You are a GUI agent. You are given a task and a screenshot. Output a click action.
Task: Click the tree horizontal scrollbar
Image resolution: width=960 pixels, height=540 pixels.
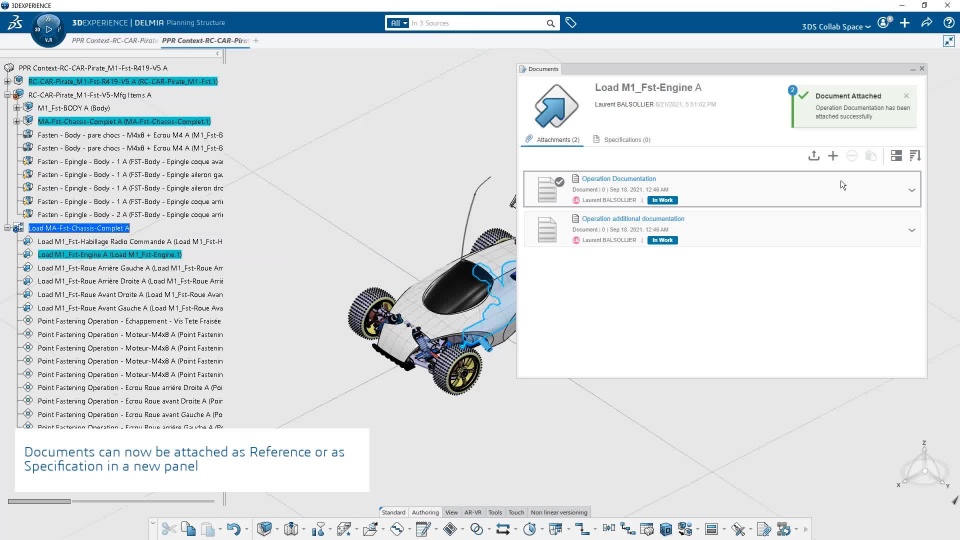pos(39,501)
